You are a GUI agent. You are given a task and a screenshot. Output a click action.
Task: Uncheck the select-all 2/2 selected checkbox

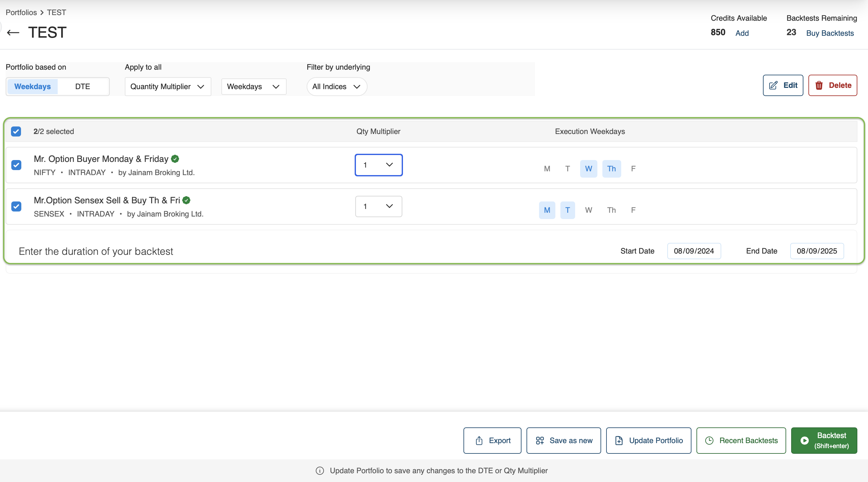[16, 131]
